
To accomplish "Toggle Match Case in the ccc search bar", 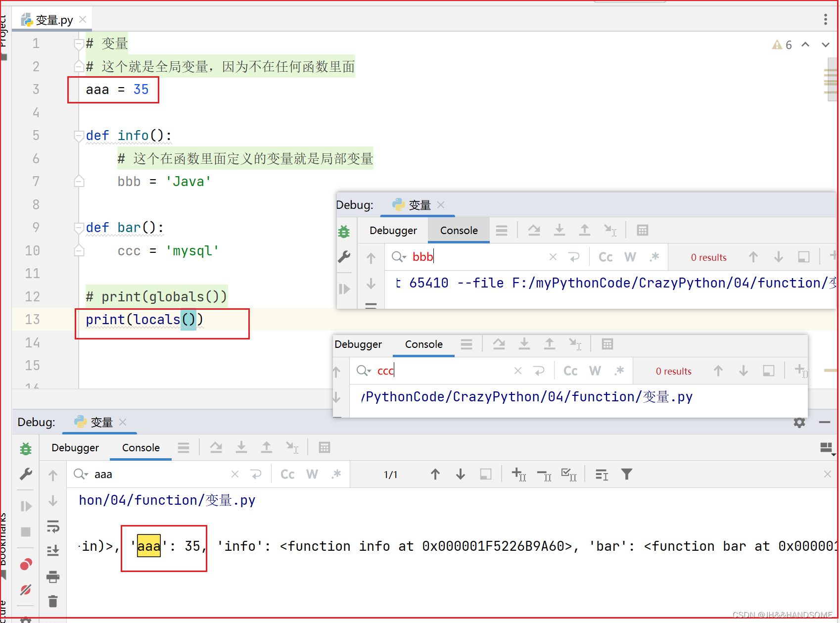I will pyautogui.click(x=570, y=371).
